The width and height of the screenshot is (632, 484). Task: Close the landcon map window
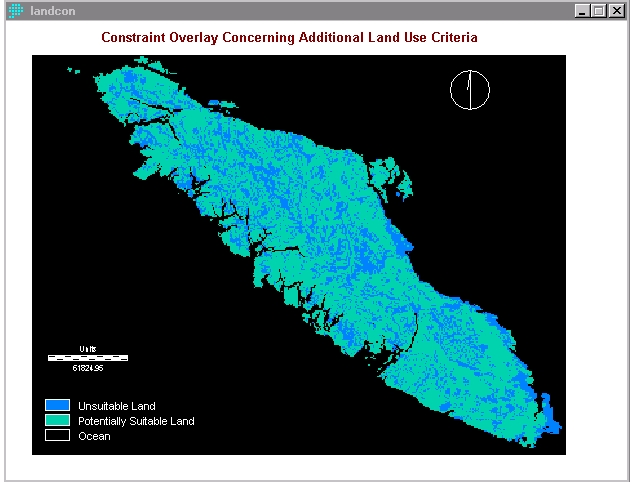(614, 10)
